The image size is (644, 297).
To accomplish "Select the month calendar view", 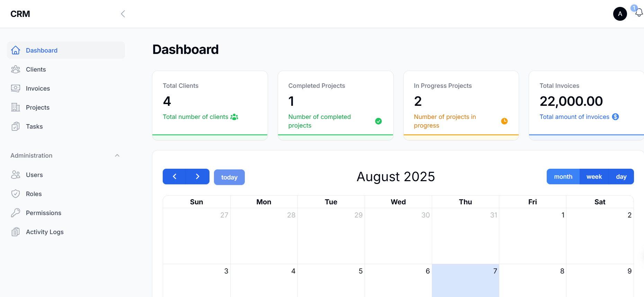I will [x=563, y=177].
